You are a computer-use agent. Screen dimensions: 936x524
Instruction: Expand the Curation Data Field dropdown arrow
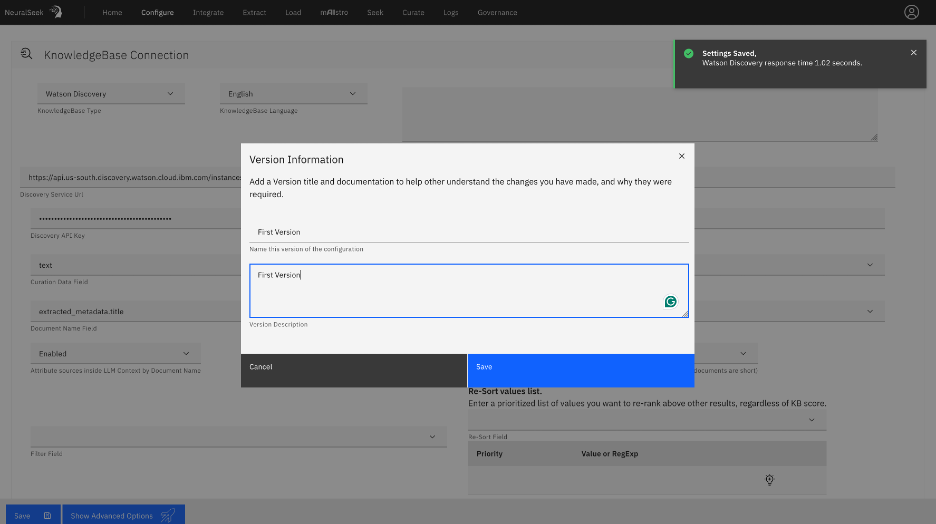870,265
